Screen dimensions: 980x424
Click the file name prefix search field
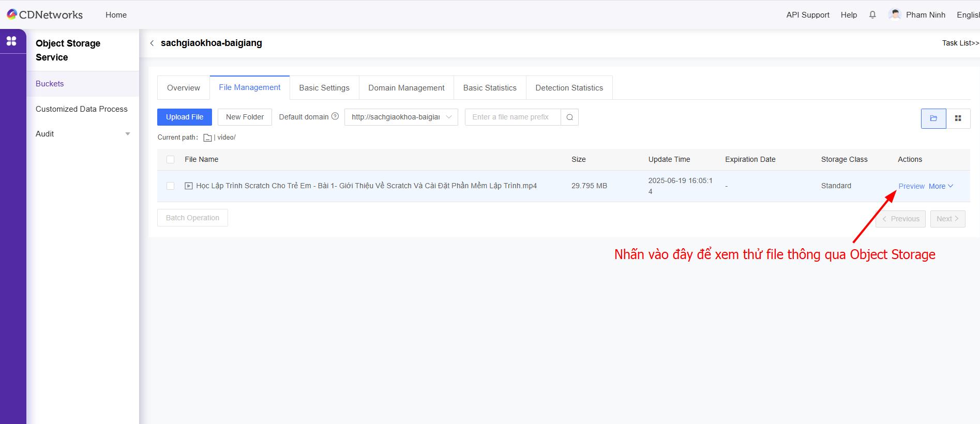pyautogui.click(x=512, y=117)
